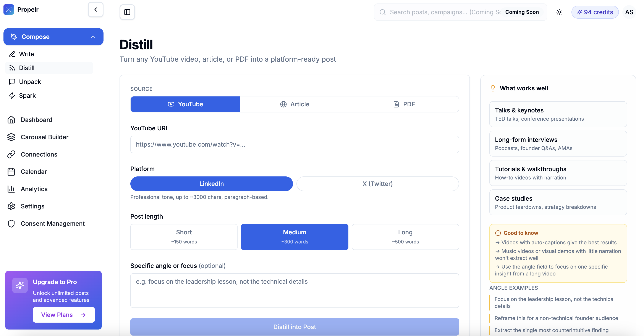Screen dimensions: 644x336
Task: Click View Plans upgrade button
Action: (64, 315)
